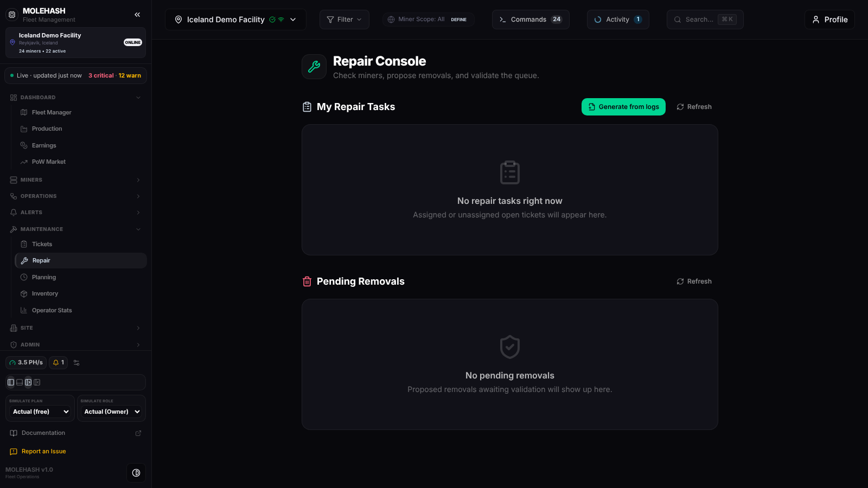Open Fleet Manager in the sidebar

pyautogui.click(x=81, y=112)
